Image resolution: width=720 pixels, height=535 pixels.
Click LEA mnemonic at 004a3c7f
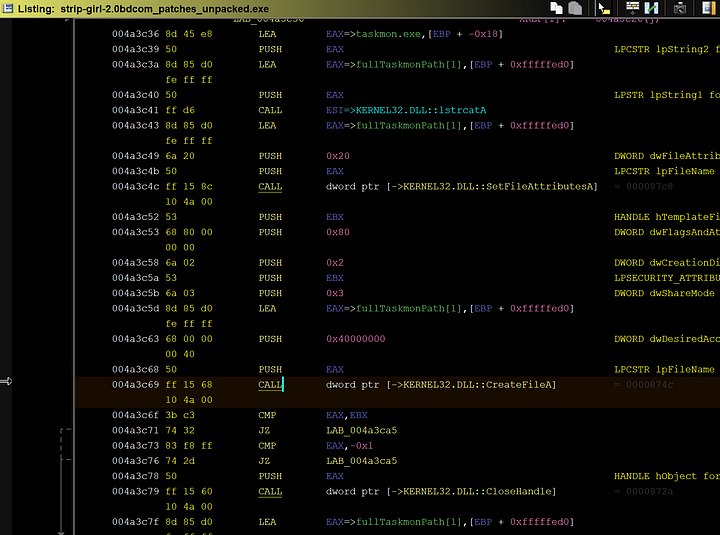267,522
